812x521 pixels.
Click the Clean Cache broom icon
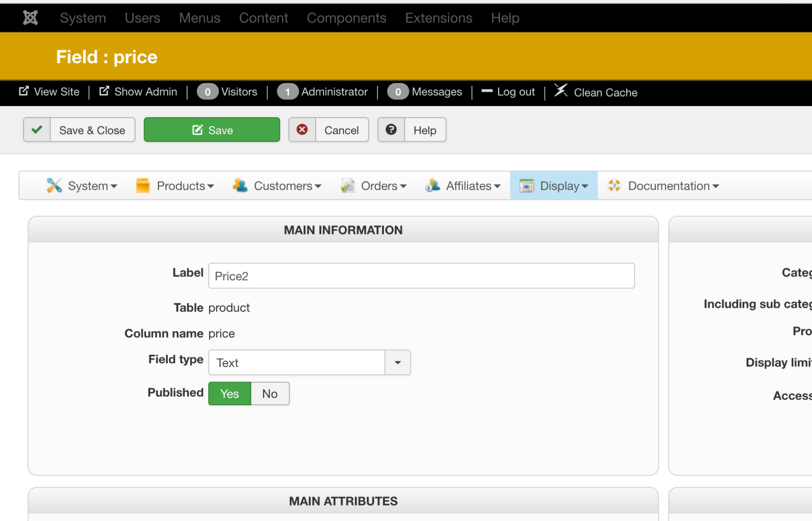click(x=561, y=90)
